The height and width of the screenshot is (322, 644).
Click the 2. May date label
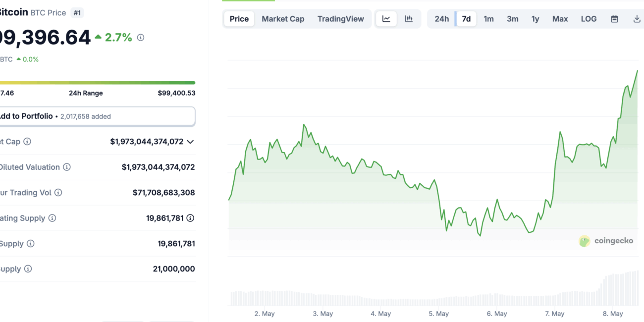[265, 314]
